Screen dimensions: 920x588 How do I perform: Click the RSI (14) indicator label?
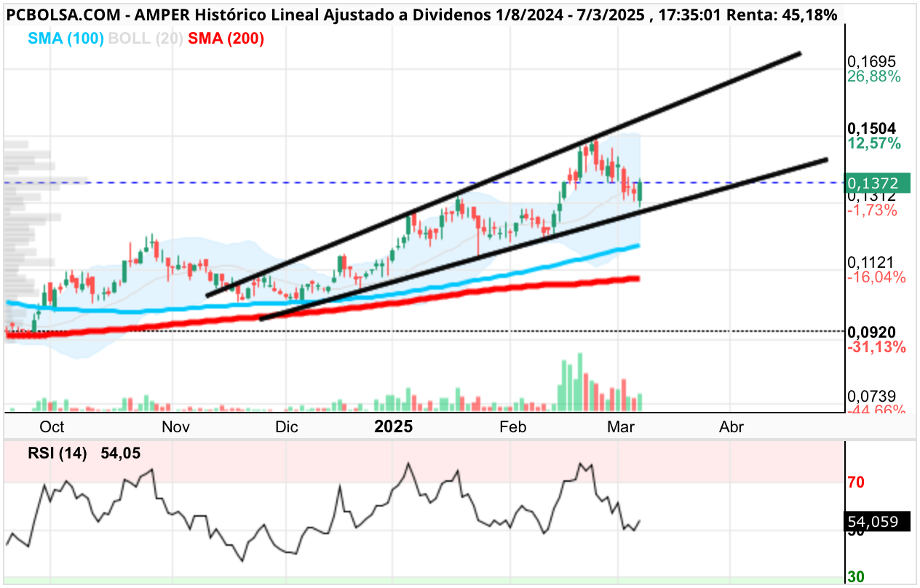point(57,454)
